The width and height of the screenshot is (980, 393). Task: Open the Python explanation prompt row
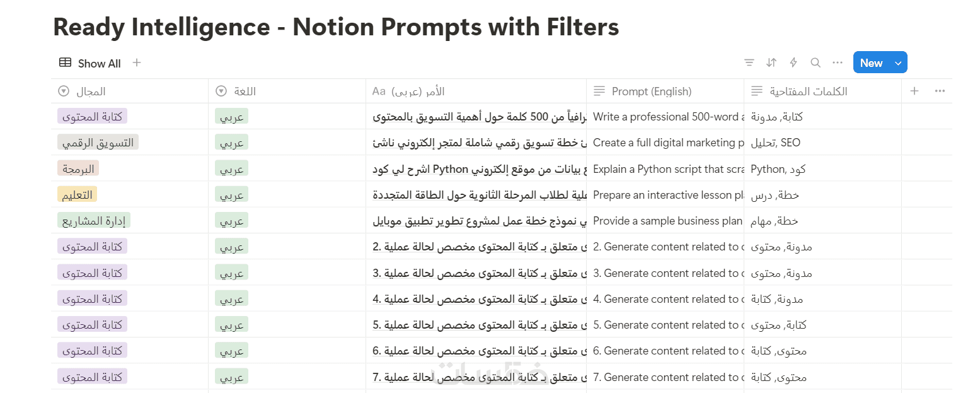point(479,169)
